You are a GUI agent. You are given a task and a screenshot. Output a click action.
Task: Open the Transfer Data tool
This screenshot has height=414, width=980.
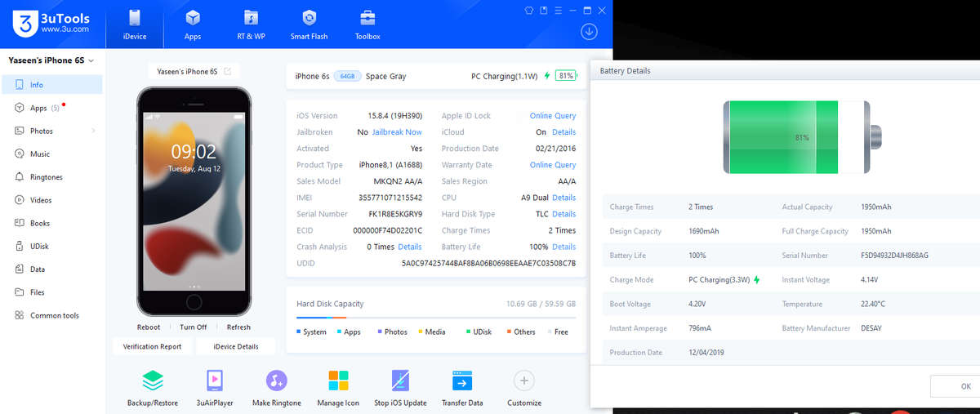[x=462, y=381]
